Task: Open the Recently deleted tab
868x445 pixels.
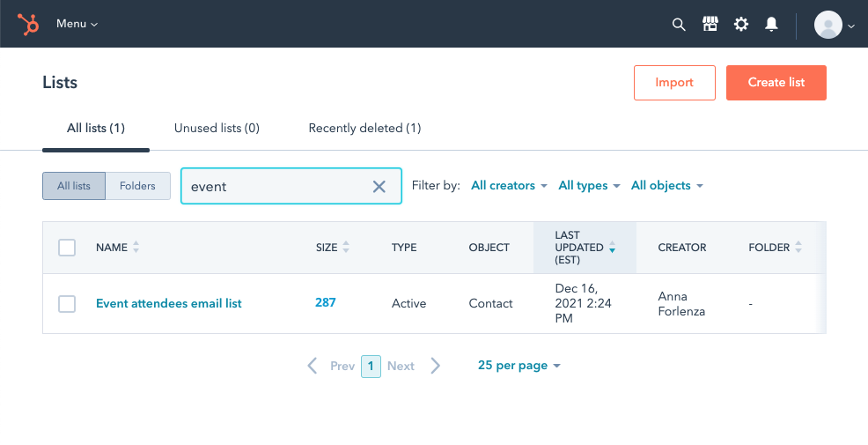Action: click(x=364, y=128)
